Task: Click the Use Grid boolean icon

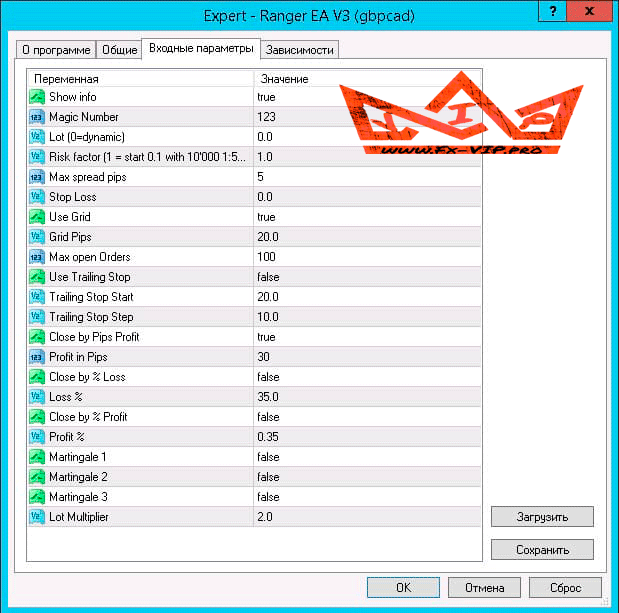Action: pyautogui.click(x=37, y=217)
